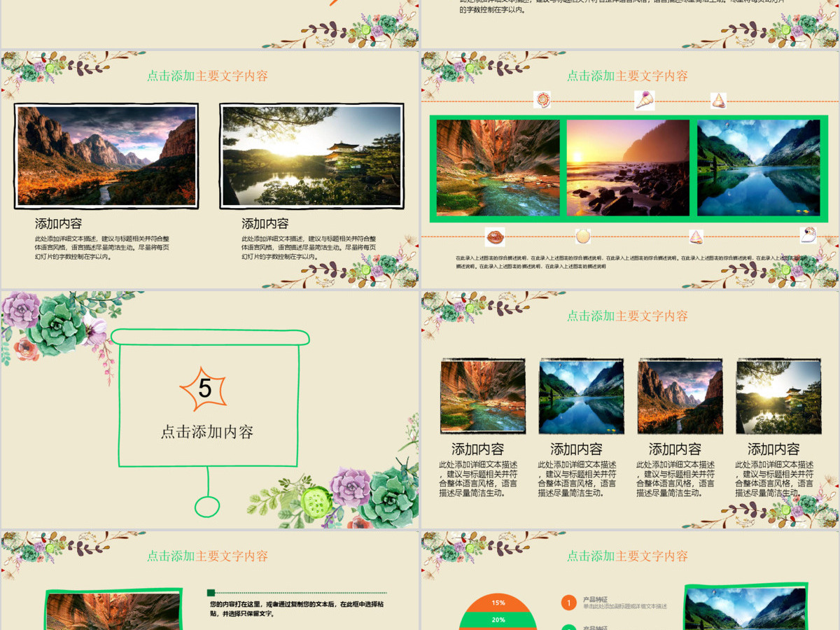
Task: Click the cone shell icon above the blue lake photo
Action: (x=719, y=101)
